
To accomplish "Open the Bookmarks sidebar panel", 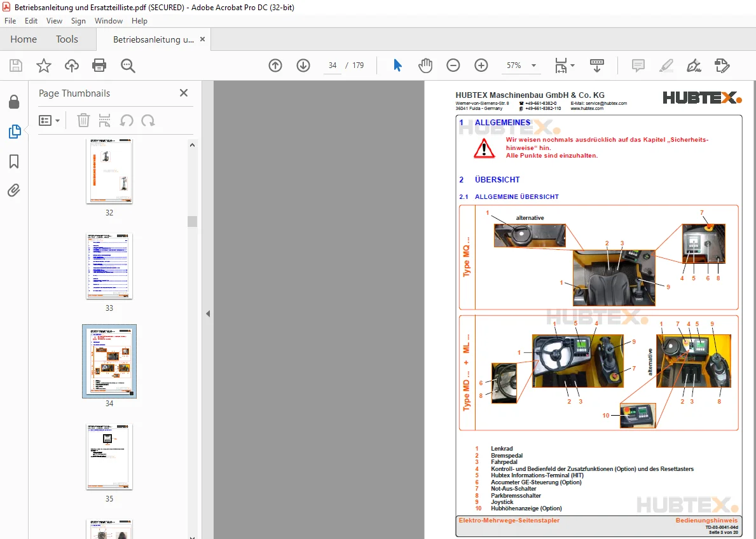I will pyautogui.click(x=14, y=161).
